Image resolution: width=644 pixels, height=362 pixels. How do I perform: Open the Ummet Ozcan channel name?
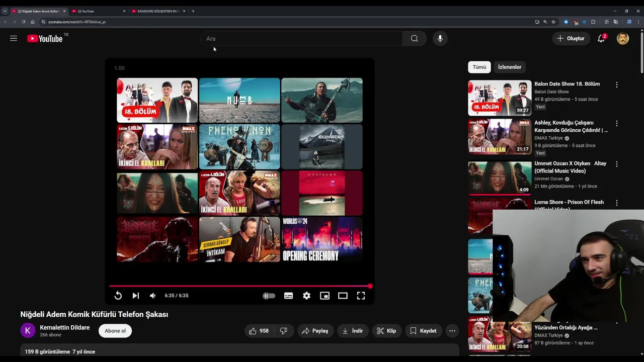click(x=549, y=179)
